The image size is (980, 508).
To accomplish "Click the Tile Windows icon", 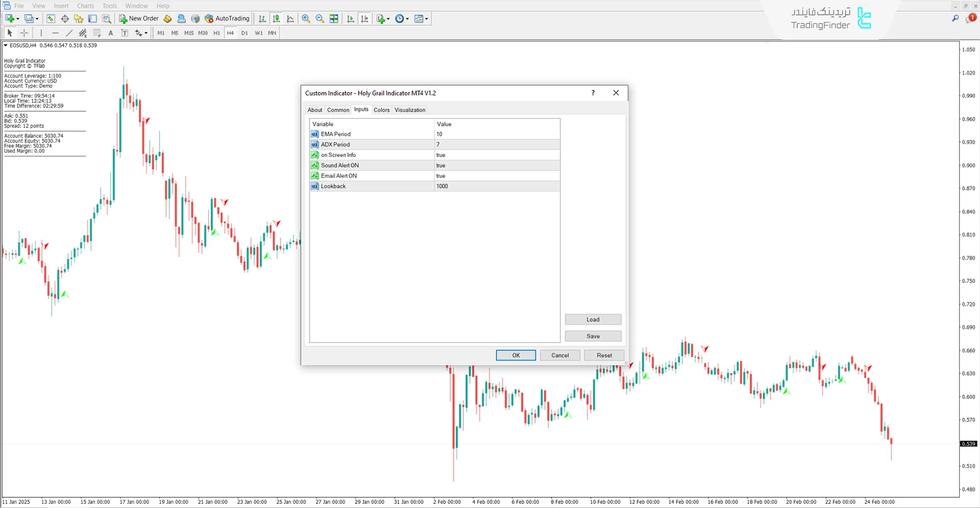I will (x=334, y=19).
